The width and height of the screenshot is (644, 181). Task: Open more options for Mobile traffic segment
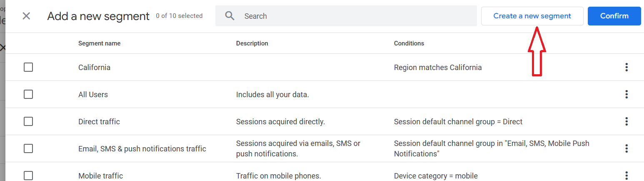click(x=626, y=175)
